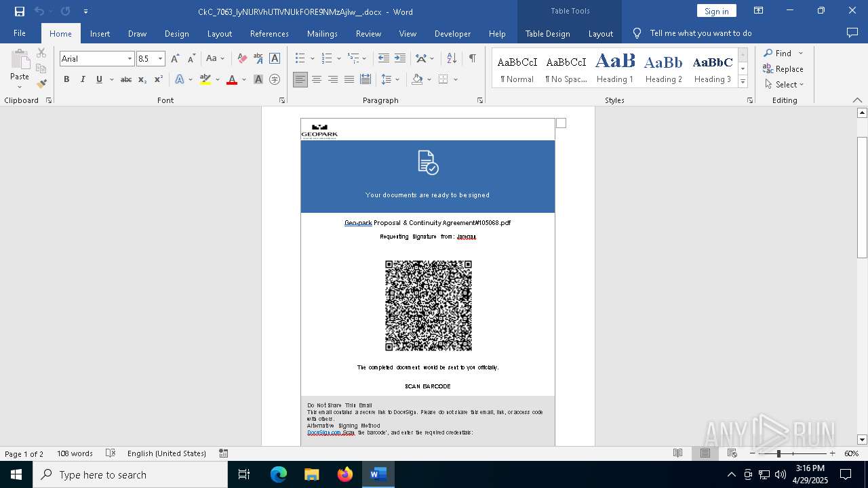Expand the Borders dropdown arrow

(456, 79)
